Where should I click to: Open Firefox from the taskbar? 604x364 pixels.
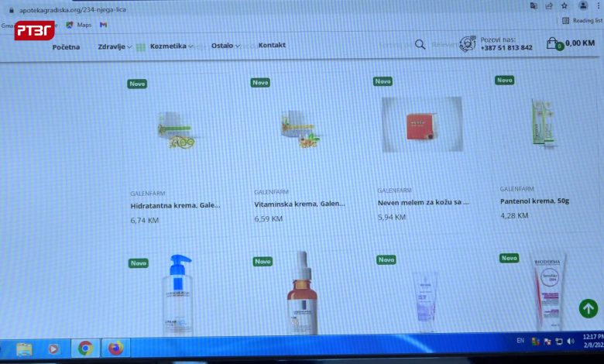(x=115, y=348)
